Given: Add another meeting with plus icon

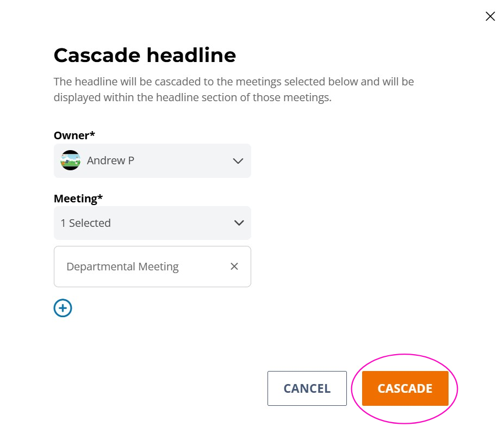Looking at the screenshot, I should pos(63,308).
